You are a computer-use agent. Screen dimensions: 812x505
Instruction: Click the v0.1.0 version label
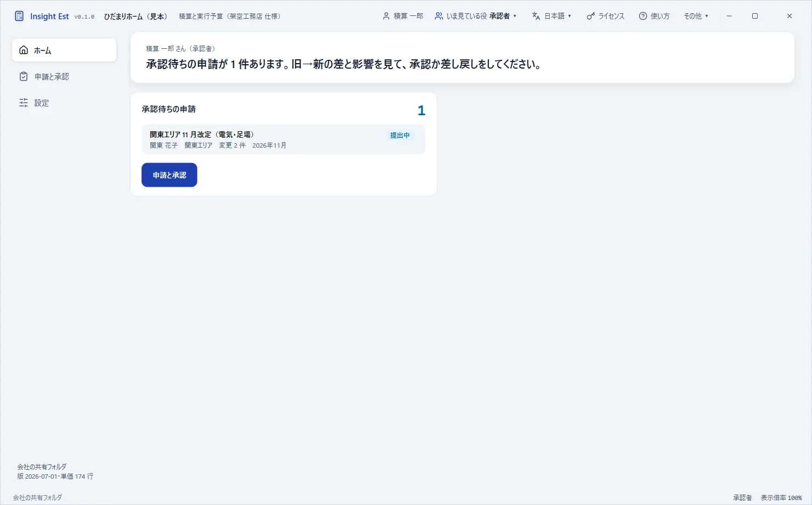click(84, 16)
